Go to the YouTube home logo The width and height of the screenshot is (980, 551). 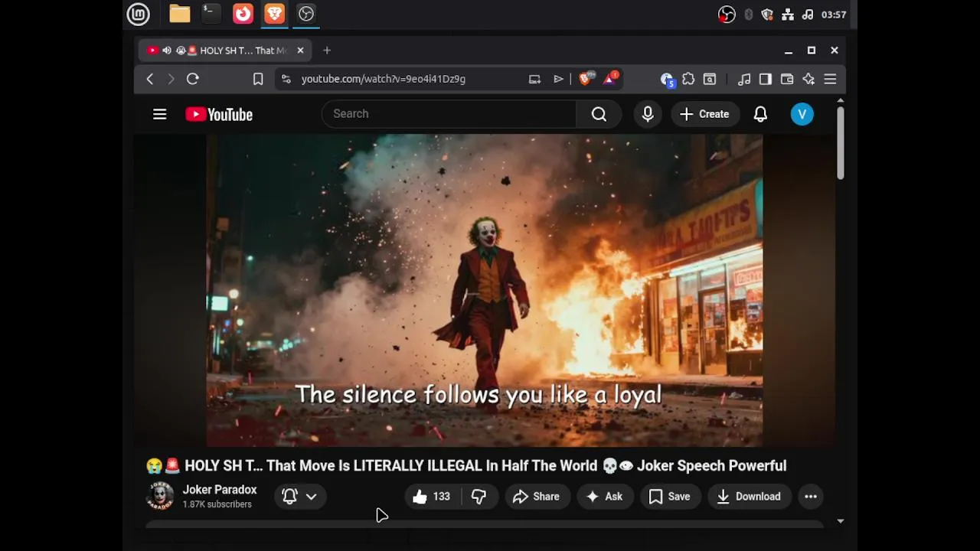[x=219, y=114]
